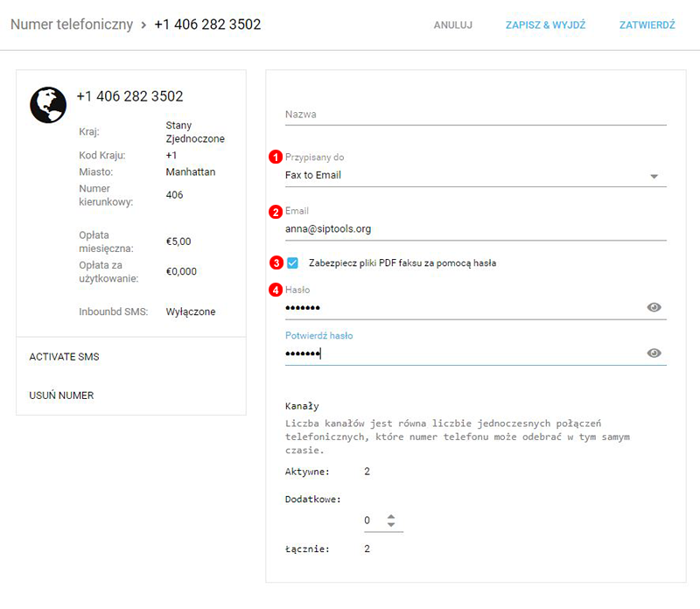
Task: Click the breadcrumb chevron separator
Action: tap(143, 24)
